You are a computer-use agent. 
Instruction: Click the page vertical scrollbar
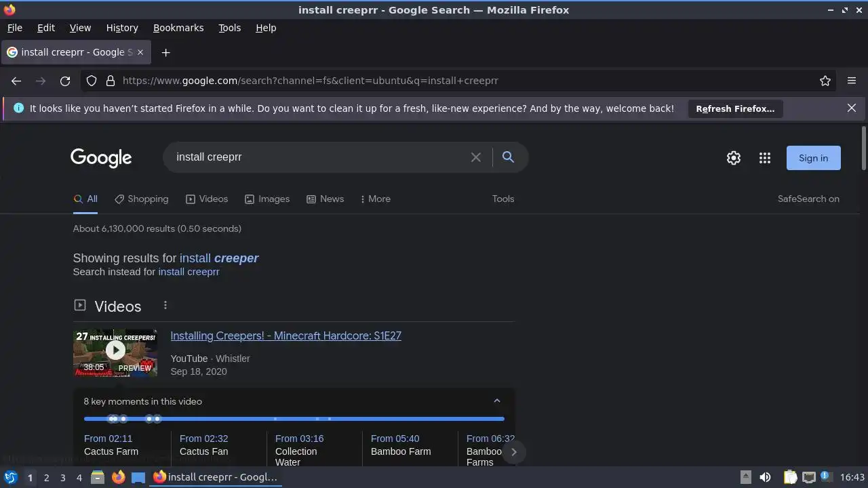863,148
